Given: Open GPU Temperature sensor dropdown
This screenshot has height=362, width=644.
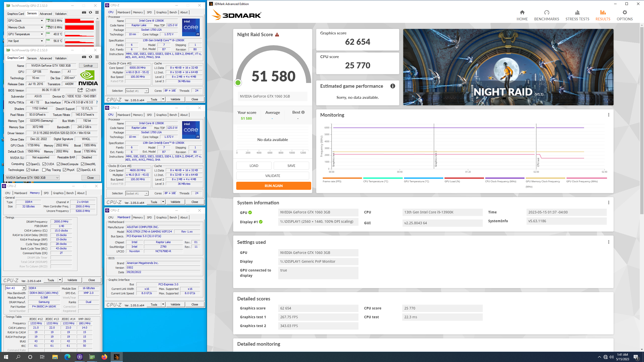Looking at the screenshot, I should [42, 34].
